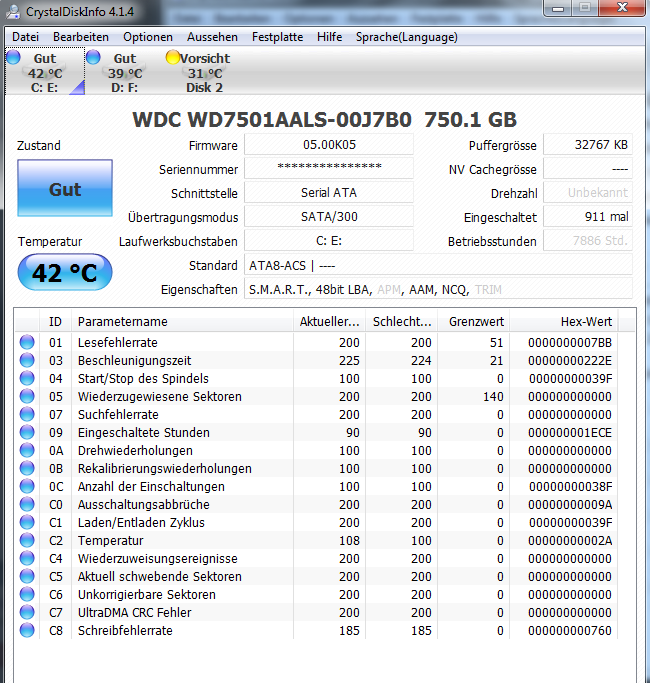Select hex value 00000000002A in Temperatur row

click(x=570, y=541)
